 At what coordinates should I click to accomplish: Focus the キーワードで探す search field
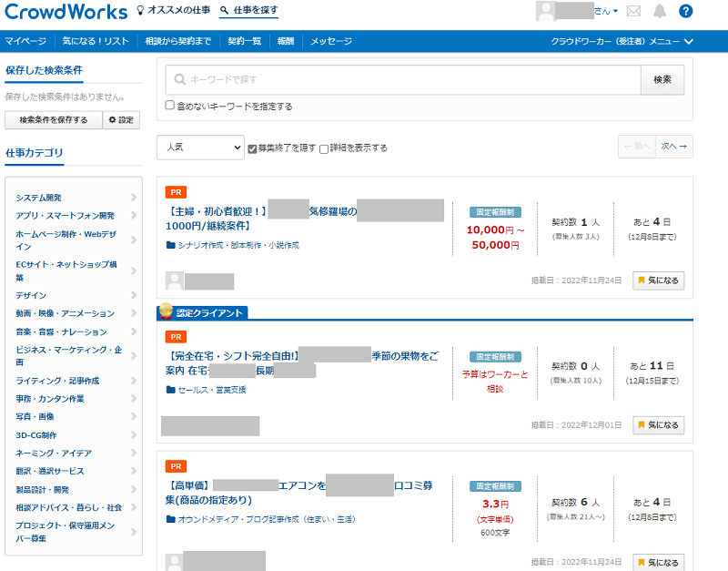click(x=403, y=79)
